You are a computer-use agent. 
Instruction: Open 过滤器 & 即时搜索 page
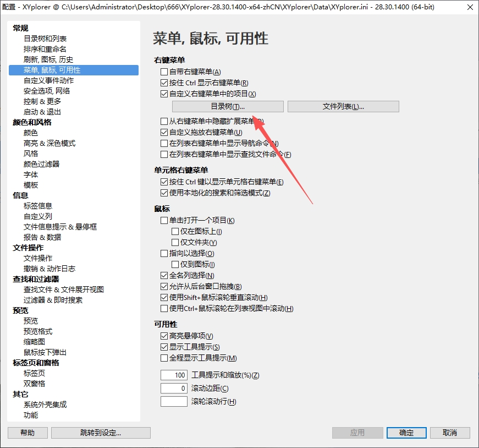tap(53, 300)
